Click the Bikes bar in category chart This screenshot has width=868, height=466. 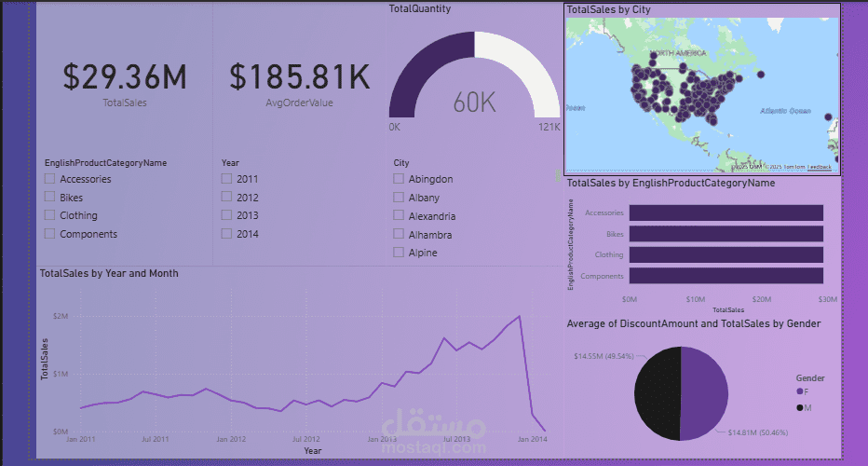pos(726,234)
